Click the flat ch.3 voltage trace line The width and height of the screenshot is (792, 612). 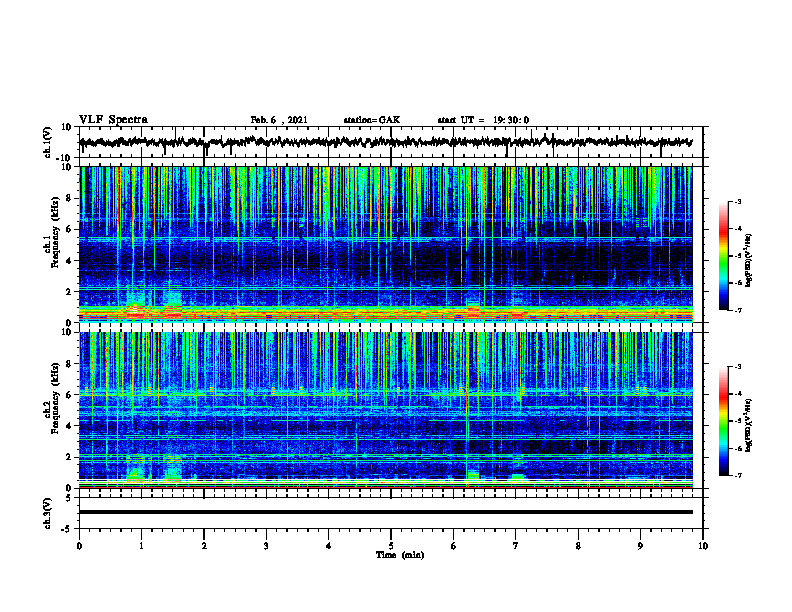385,512
